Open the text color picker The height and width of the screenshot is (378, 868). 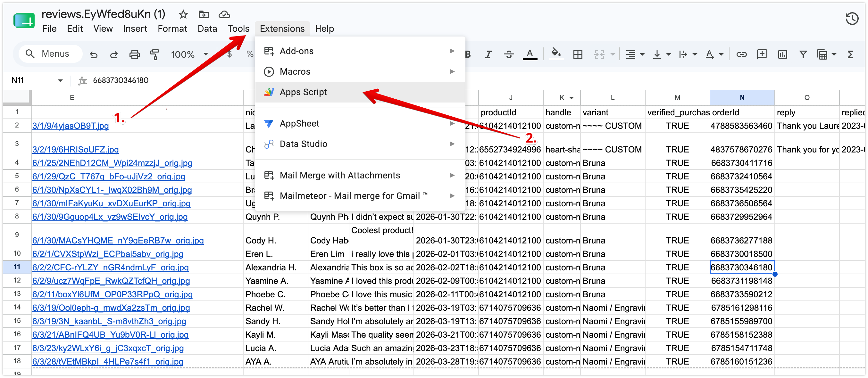pyautogui.click(x=530, y=54)
